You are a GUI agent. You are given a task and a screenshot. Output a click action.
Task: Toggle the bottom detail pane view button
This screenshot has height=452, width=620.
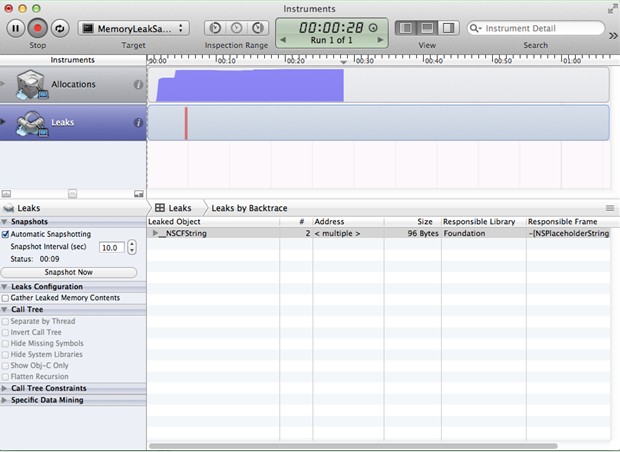pyautogui.click(x=427, y=28)
